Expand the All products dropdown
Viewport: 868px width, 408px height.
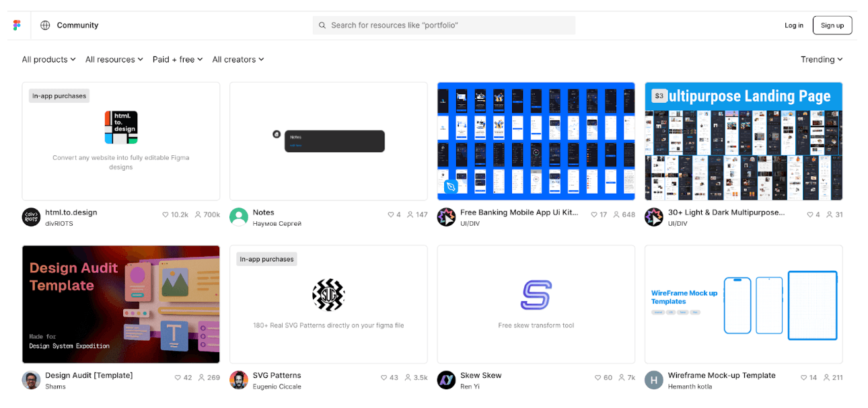tap(48, 60)
